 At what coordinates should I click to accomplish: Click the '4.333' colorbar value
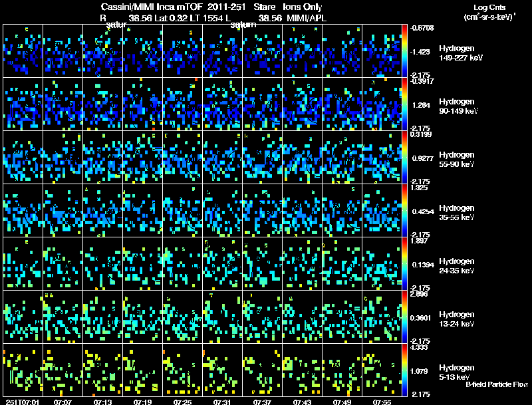click(x=419, y=347)
